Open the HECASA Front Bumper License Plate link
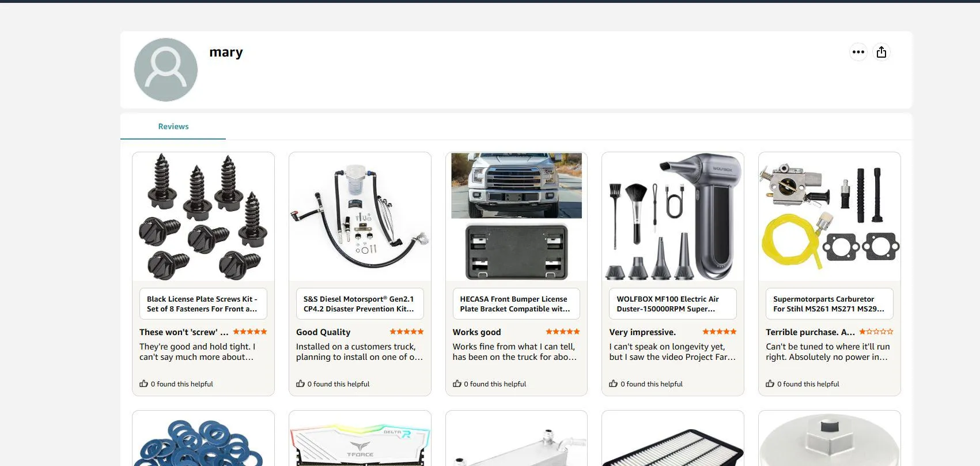The image size is (980, 466). (x=516, y=304)
